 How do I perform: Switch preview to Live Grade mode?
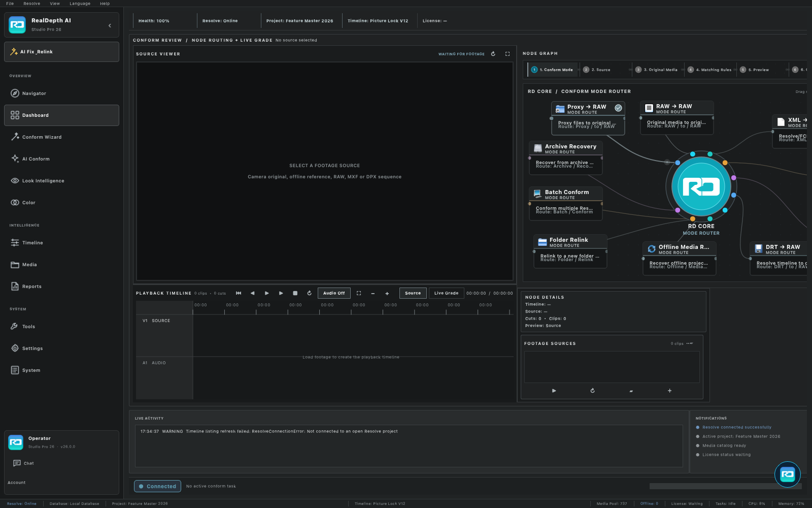pyautogui.click(x=447, y=293)
